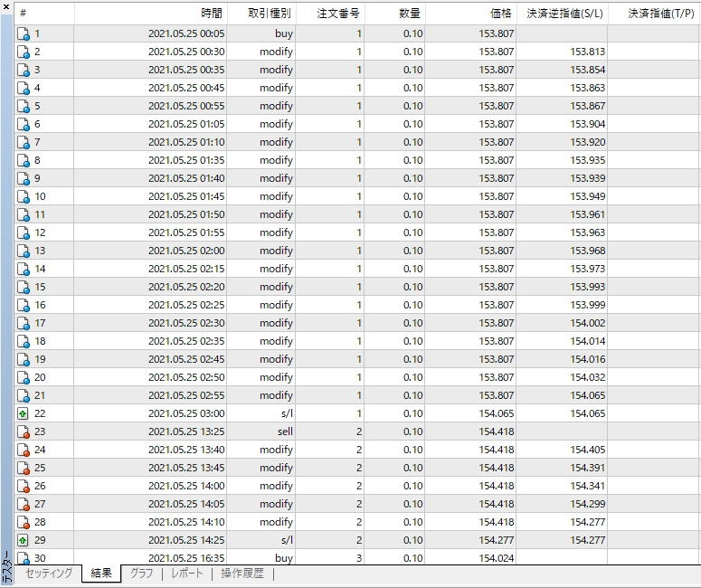Select the price 154.024 in row 30
The height and width of the screenshot is (588, 701).
coord(497,558)
